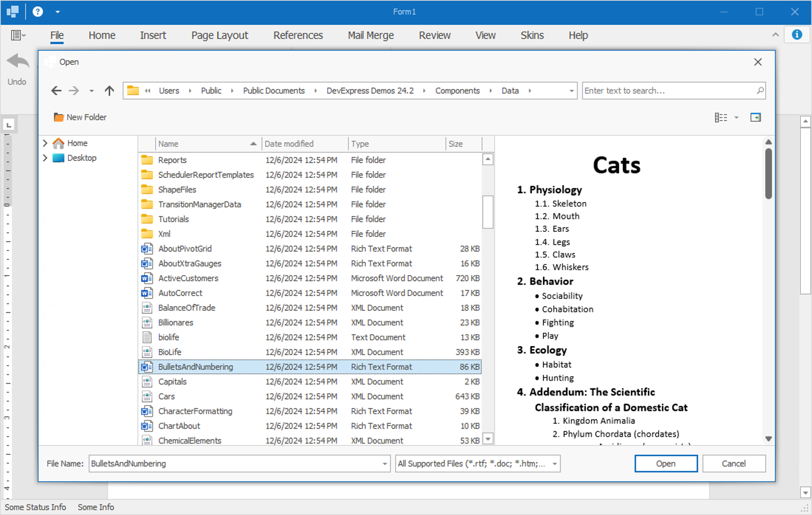Switch to the Mail Merge tab
The height and width of the screenshot is (515, 812).
[371, 35]
